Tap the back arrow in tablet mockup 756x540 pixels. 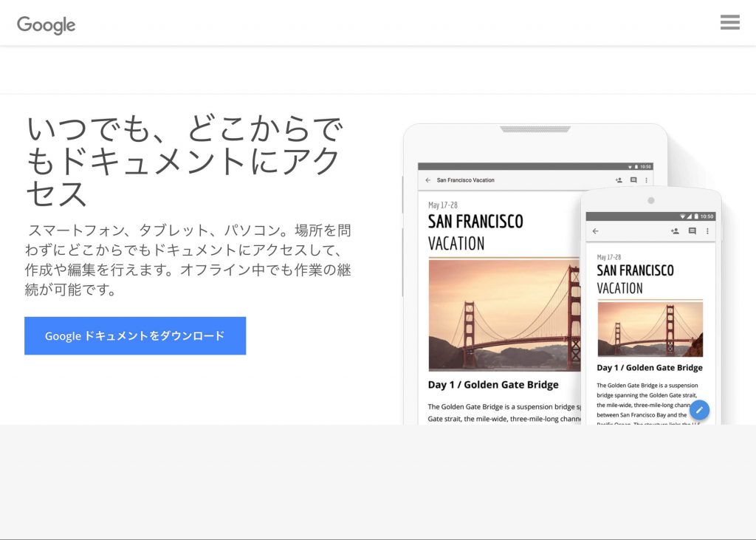click(x=427, y=180)
